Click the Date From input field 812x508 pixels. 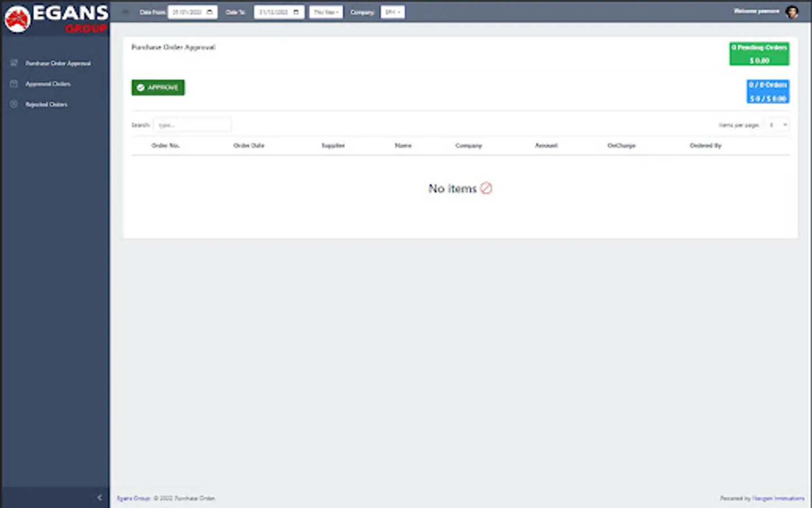point(192,12)
